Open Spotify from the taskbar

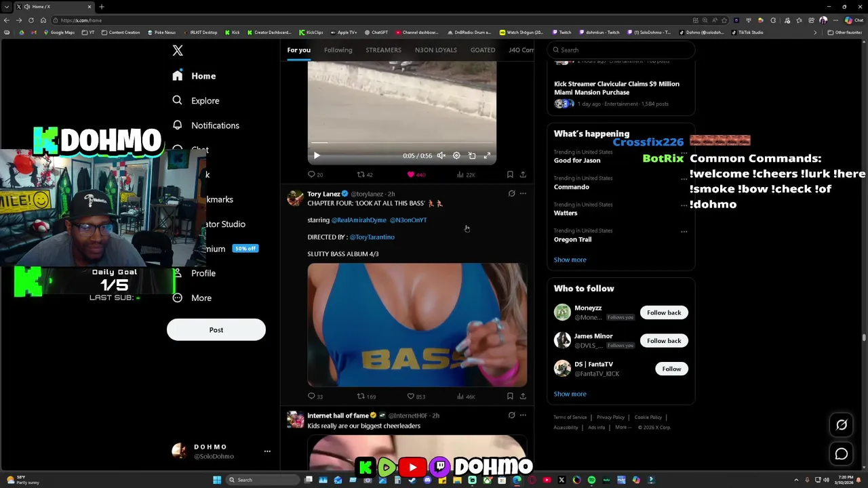[591, 480]
